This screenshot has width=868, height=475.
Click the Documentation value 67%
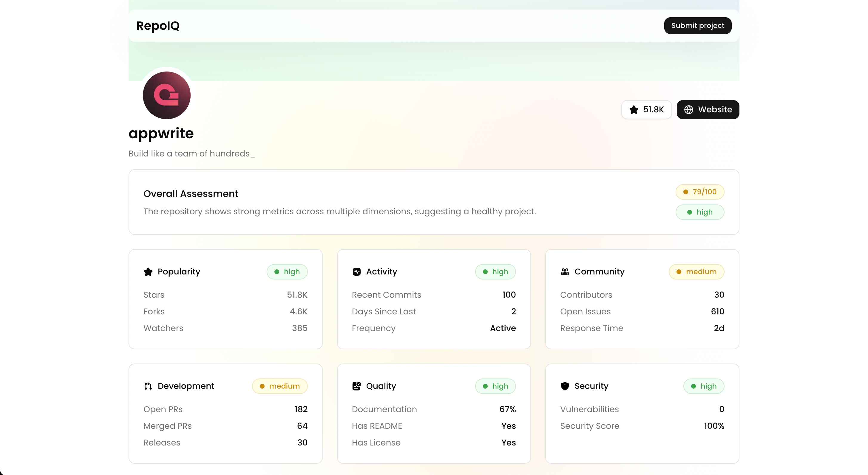pos(507,409)
